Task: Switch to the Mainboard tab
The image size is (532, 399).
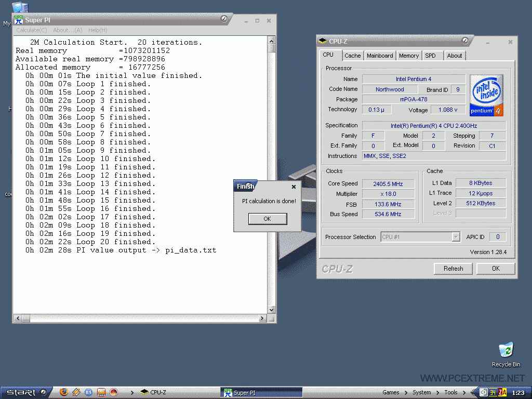Action: (x=380, y=56)
